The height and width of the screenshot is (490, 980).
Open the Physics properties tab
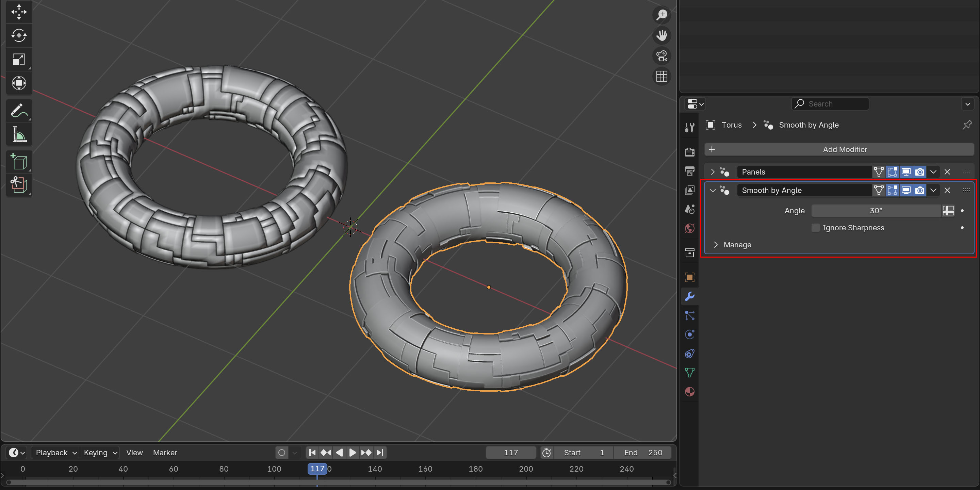coord(689,334)
